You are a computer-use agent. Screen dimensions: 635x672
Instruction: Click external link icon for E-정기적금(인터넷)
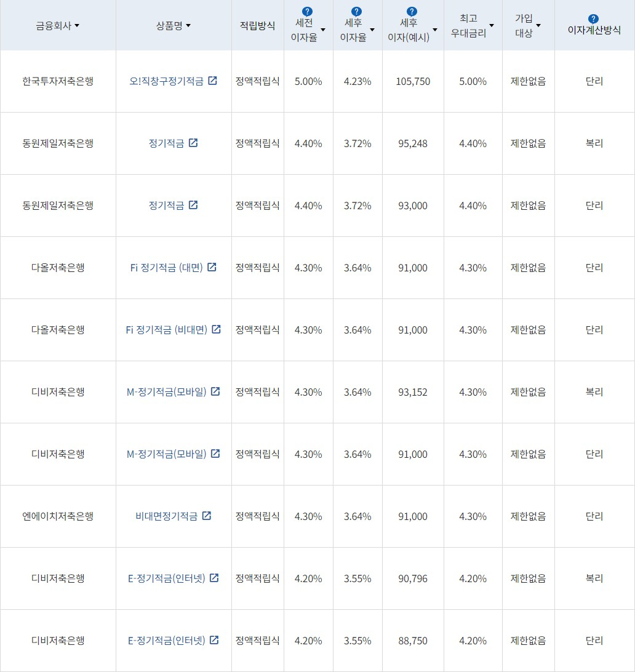[214, 578]
